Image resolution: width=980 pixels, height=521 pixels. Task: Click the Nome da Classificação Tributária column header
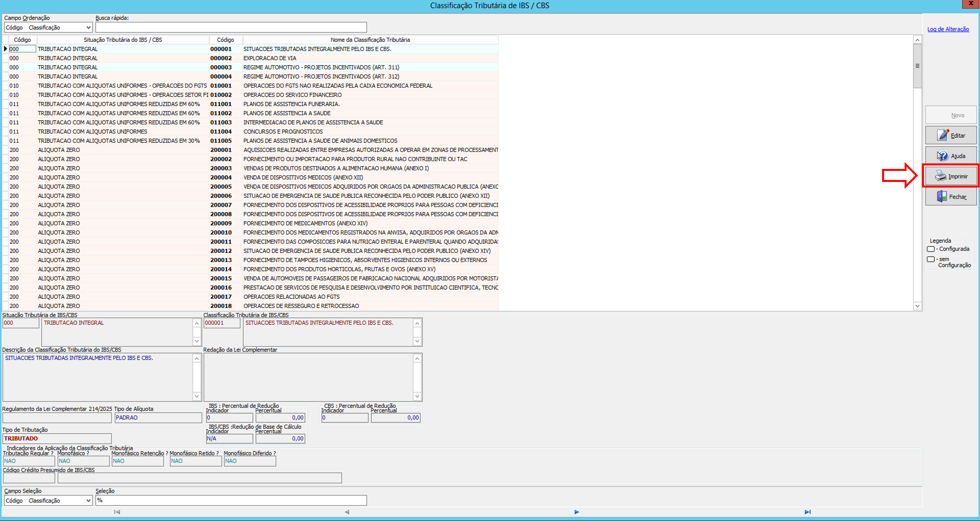tap(370, 40)
